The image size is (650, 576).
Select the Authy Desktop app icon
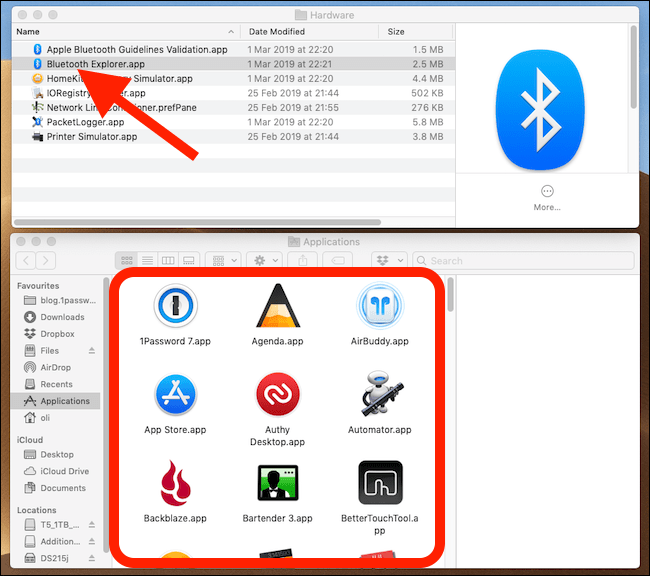coord(279,394)
